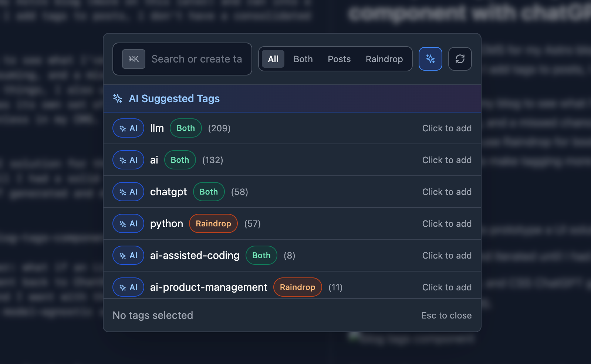
Task: Click 'Click to add' for llm tag
Action: [447, 128]
